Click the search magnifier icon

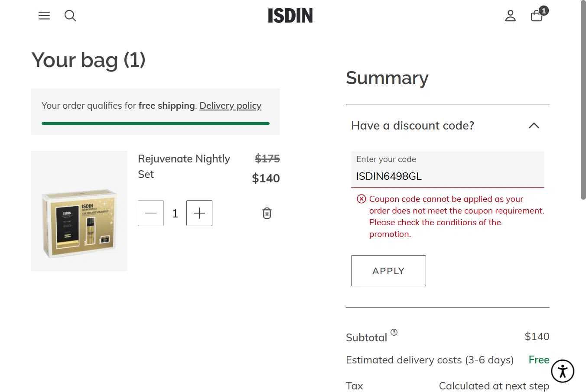pos(70,16)
